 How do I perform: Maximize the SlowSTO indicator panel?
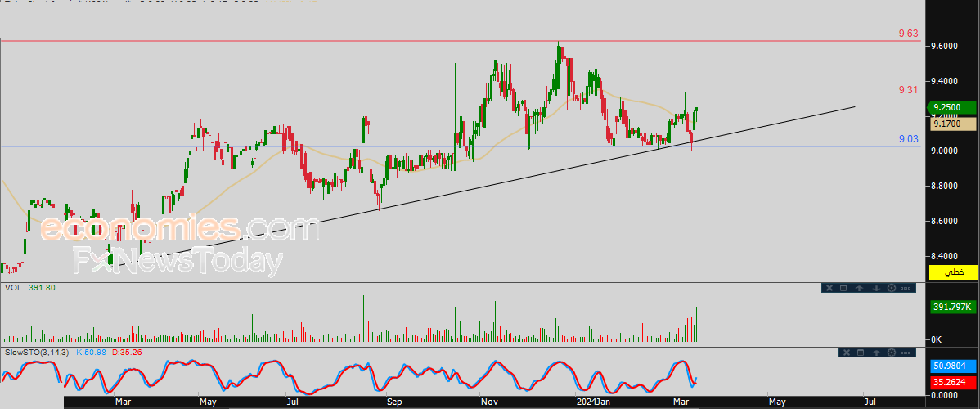(861, 353)
